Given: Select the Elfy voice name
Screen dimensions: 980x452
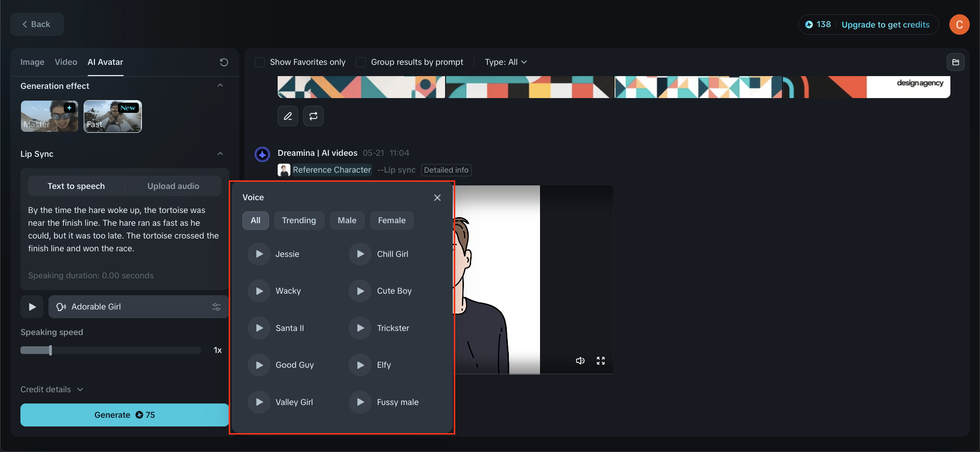Looking at the screenshot, I should (x=384, y=365).
